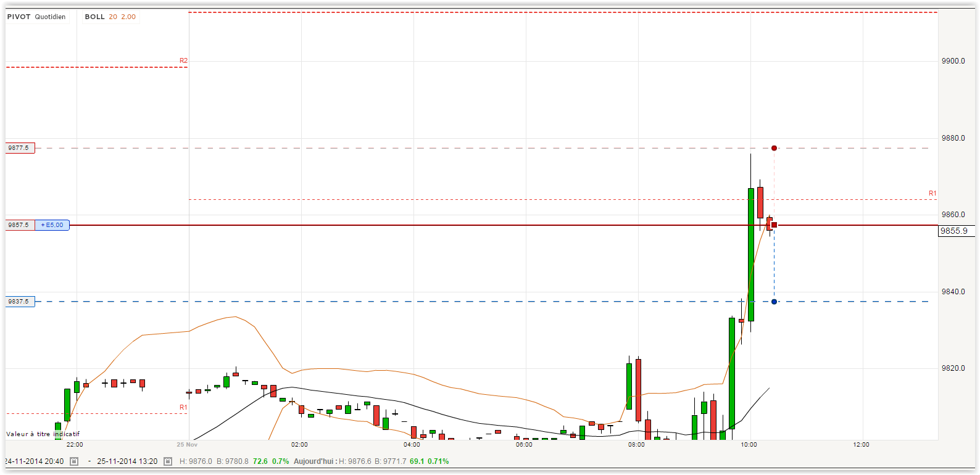Select the 9837.5 order level tag
Screen dimensions: 980x475
click(x=20, y=302)
